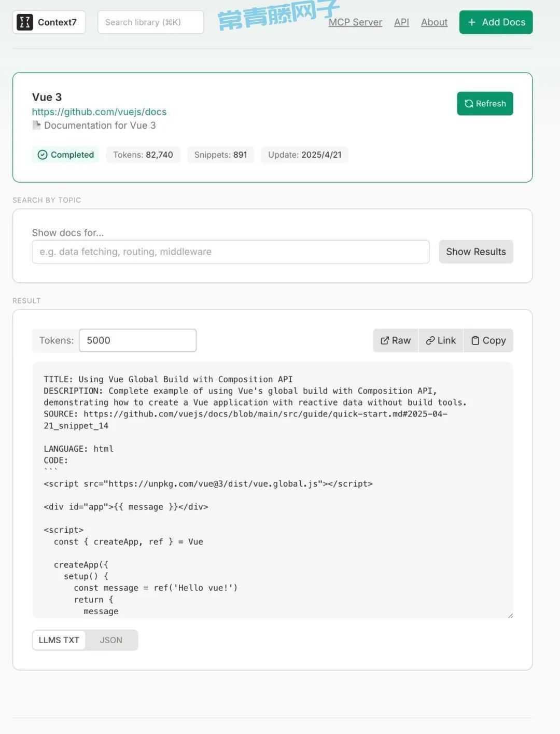The height and width of the screenshot is (734, 560).
Task: Open the API menu link
Action: 401,22
